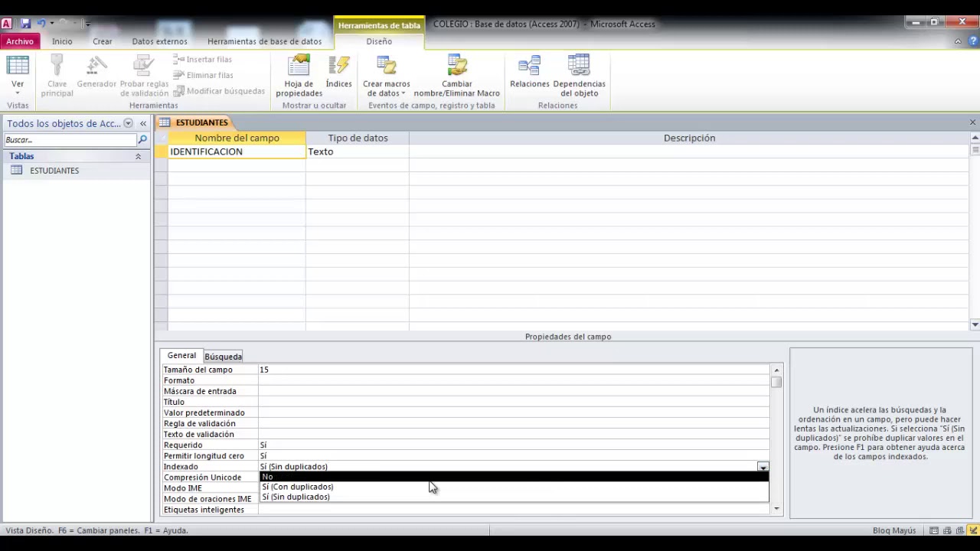Minimize the ribbon with the caret
Image resolution: width=980 pixels, height=551 pixels.
click(x=958, y=41)
